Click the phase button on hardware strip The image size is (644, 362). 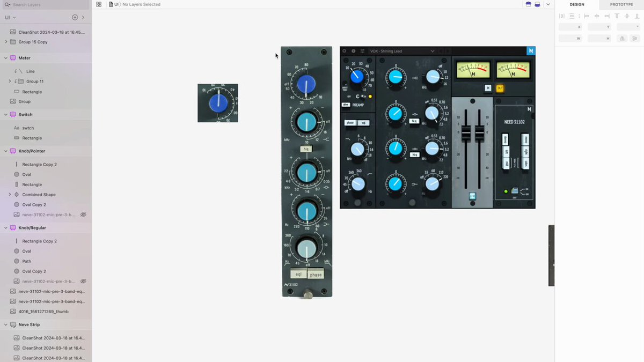point(316,274)
